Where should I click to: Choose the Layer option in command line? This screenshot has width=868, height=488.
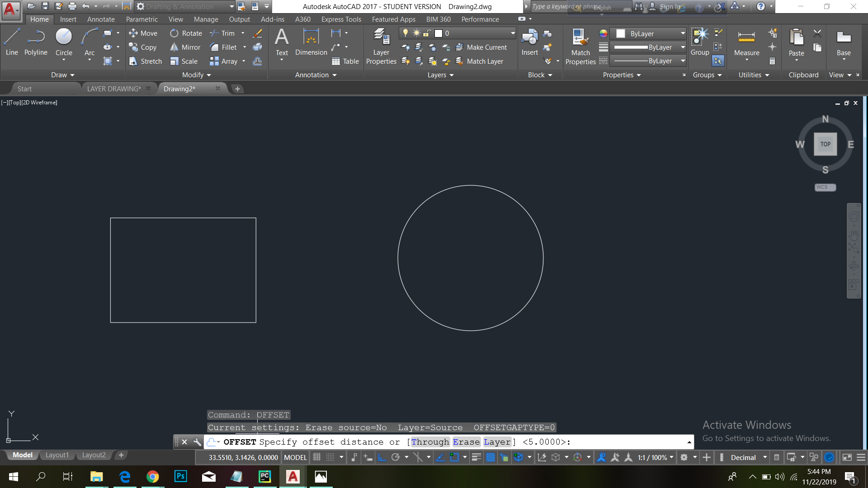(x=497, y=442)
